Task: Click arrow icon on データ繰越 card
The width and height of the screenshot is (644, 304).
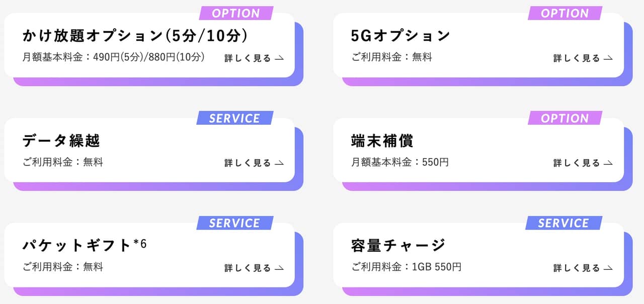Action: pos(279,163)
